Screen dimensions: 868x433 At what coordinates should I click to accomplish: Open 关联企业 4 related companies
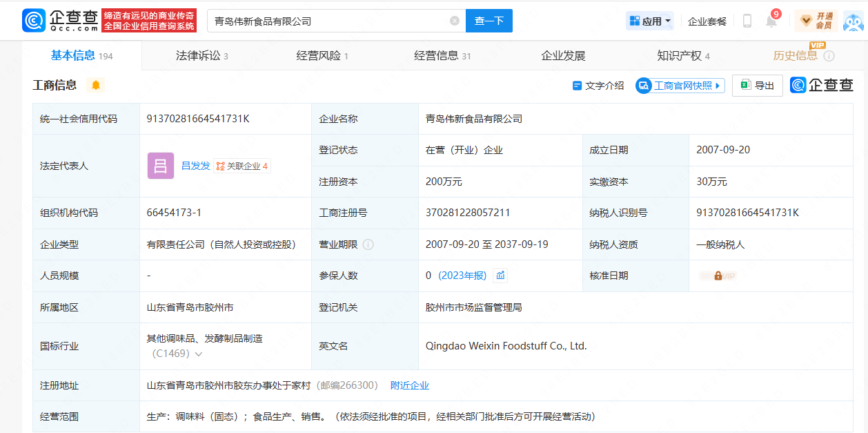coord(241,166)
